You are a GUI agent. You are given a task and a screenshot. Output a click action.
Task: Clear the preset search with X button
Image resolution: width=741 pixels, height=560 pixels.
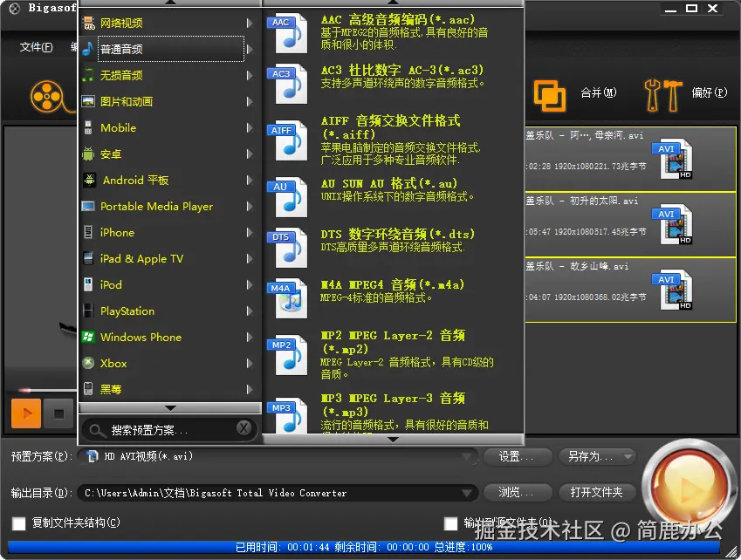point(244,428)
